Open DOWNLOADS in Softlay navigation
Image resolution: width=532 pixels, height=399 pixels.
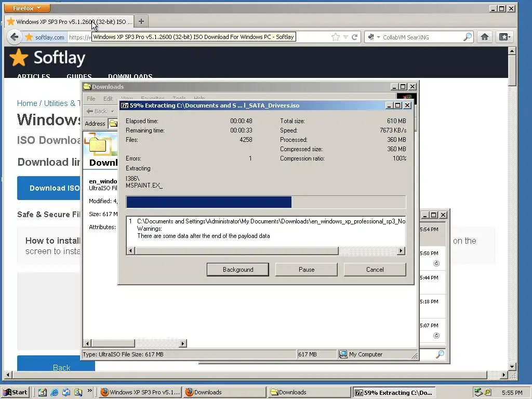click(130, 76)
